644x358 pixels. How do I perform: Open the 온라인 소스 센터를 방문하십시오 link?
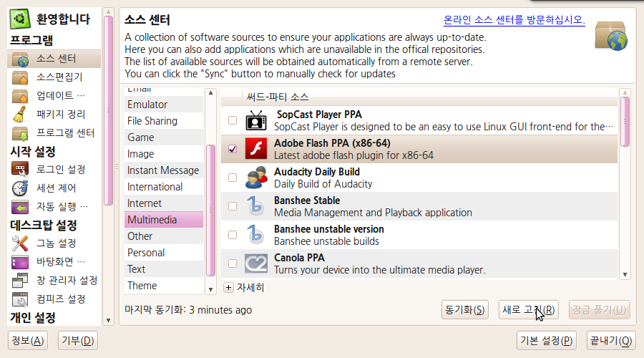tap(514, 20)
